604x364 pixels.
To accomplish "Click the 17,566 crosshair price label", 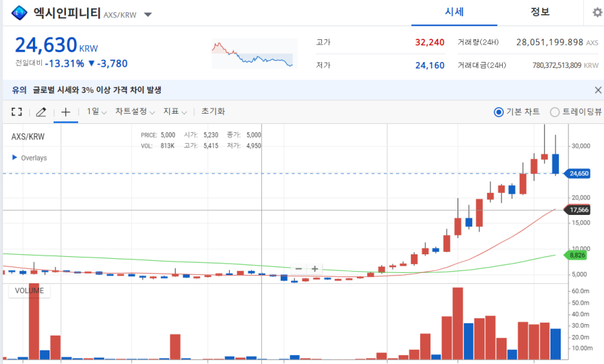I will 578,210.
